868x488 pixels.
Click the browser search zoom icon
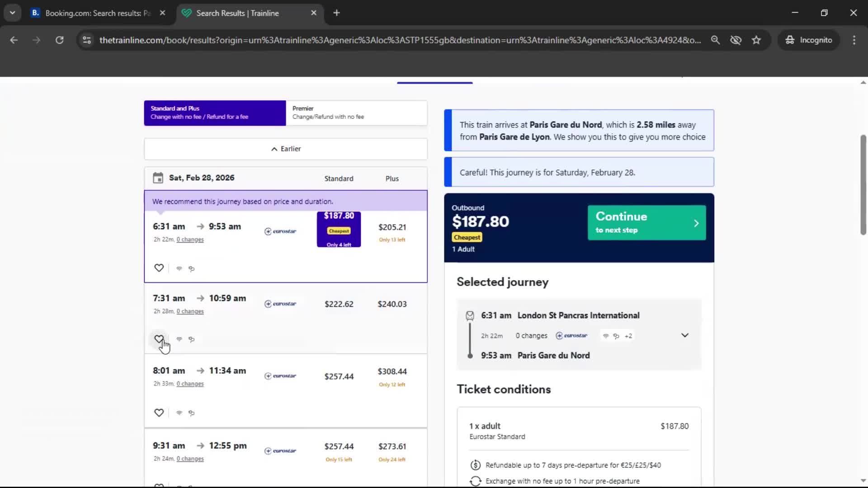pos(715,40)
